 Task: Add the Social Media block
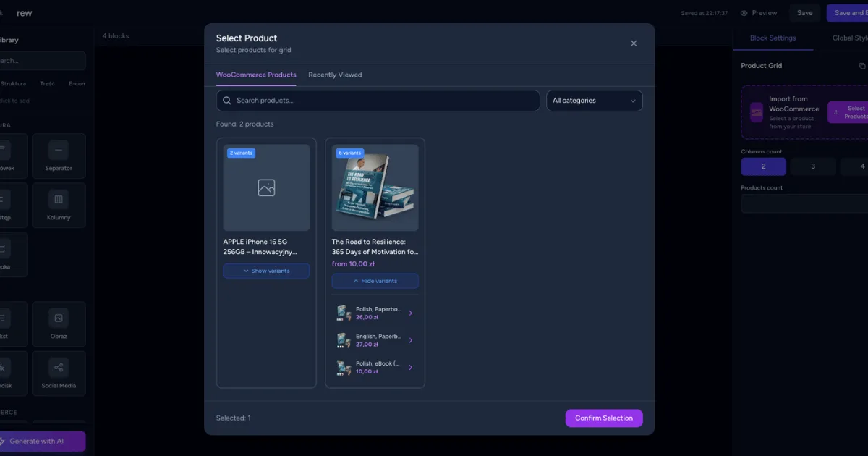(x=59, y=373)
